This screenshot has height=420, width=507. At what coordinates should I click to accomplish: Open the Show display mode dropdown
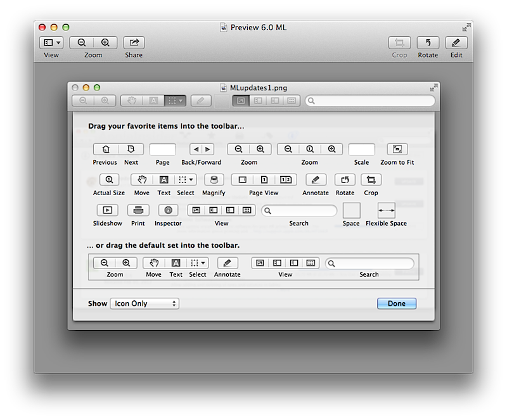click(x=144, y=303)
